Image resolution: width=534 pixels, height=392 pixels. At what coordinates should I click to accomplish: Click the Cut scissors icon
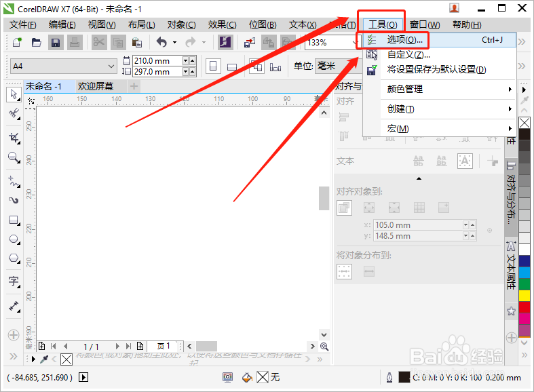[x=99, y=42]
